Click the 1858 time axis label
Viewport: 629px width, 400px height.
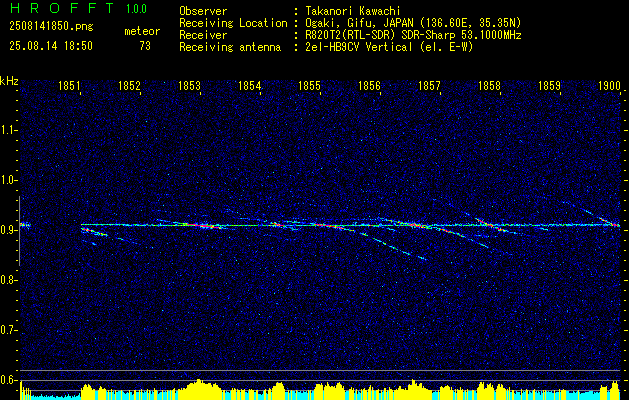pos(489,86)
